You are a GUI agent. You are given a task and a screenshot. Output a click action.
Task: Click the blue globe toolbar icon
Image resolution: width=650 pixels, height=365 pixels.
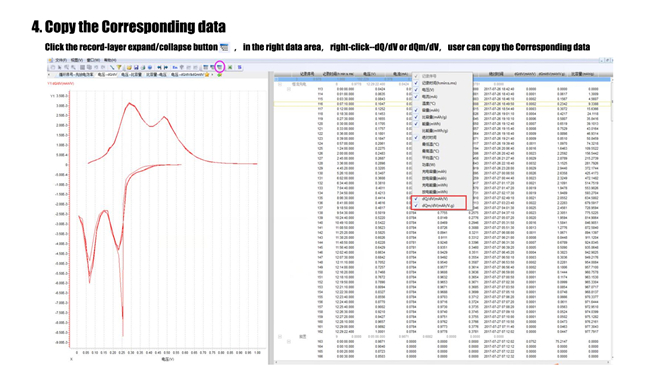coord(150,67)
